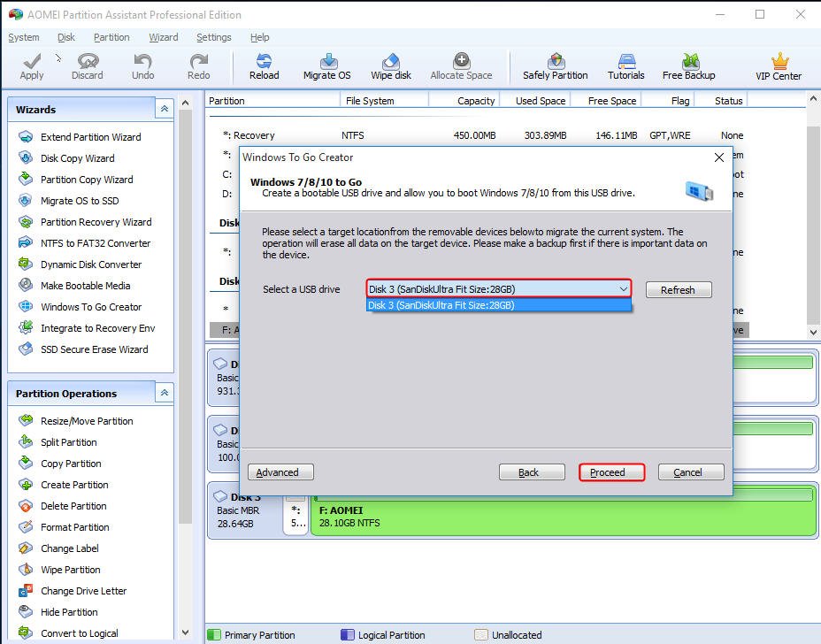Click the Free Backup icon
Image resolution: width=821 pixels, height=644 pixels.
pyautogui.click(x=688, y=66)
